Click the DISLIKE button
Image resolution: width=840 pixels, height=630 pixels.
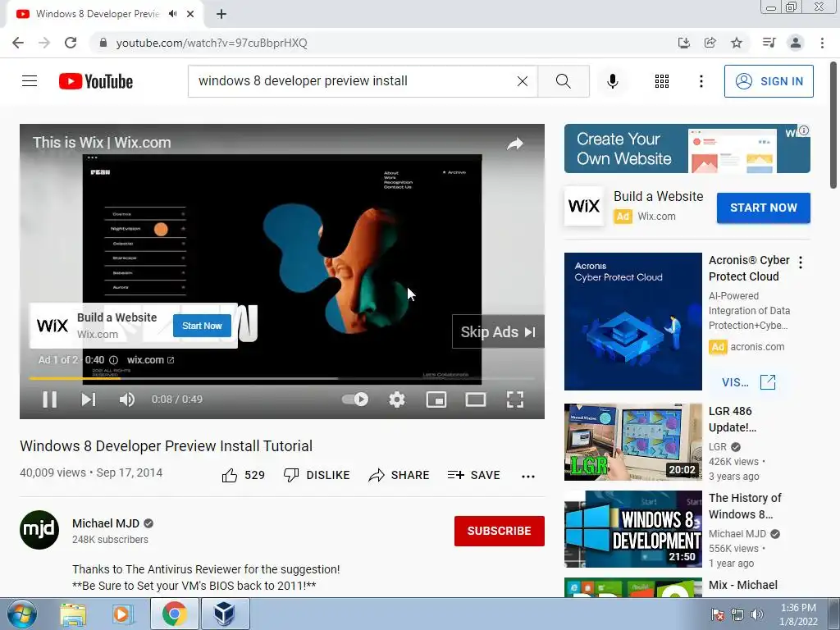coord(317,475)
